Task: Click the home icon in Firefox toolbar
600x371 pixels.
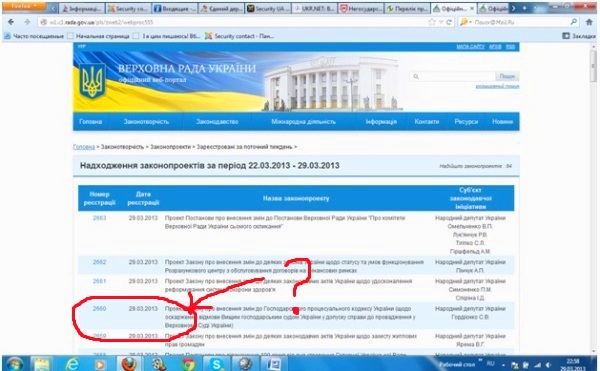Action: pos(589,22)
